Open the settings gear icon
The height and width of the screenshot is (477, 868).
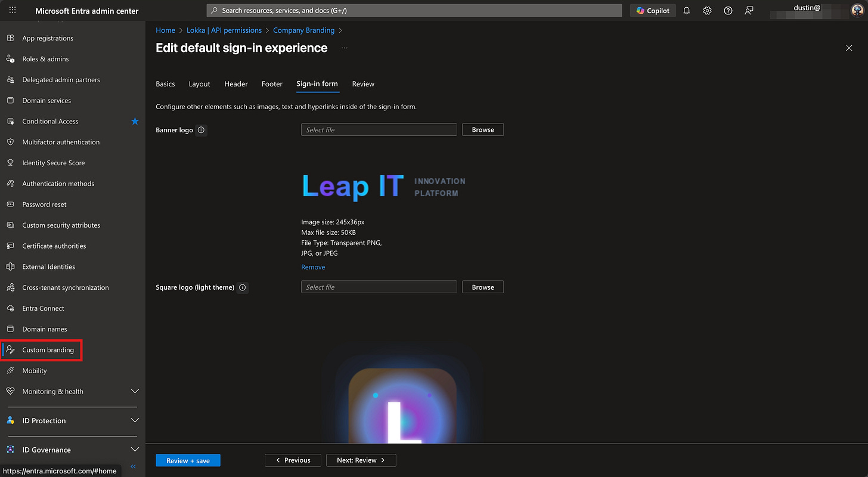point(707,11)
